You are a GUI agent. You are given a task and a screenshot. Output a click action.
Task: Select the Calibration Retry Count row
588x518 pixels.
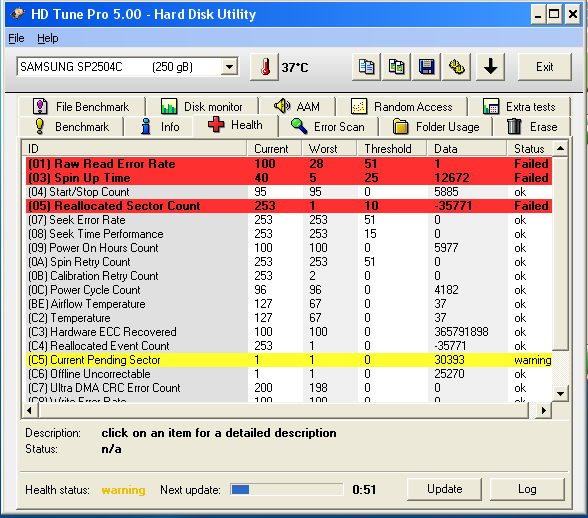(x=289, y=276)
